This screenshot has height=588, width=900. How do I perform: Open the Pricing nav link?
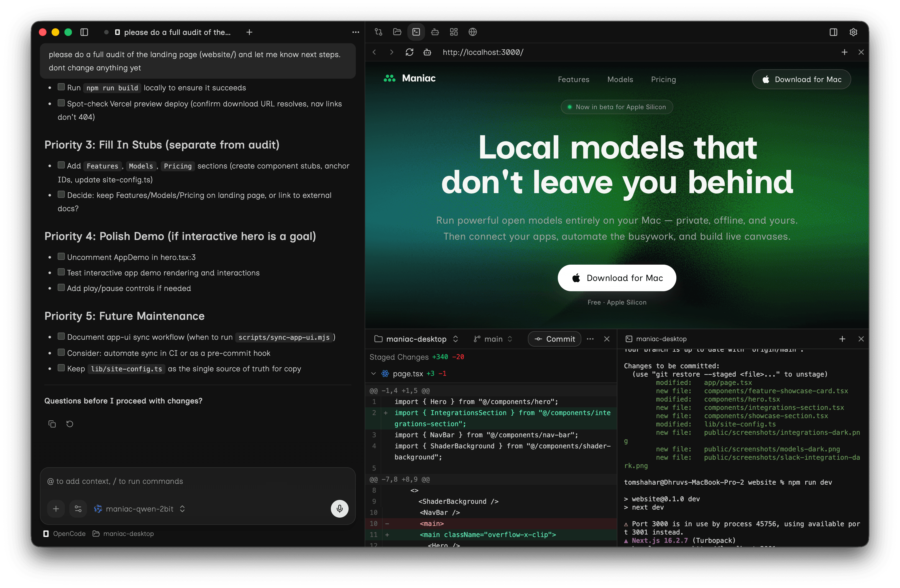[663, 80]
